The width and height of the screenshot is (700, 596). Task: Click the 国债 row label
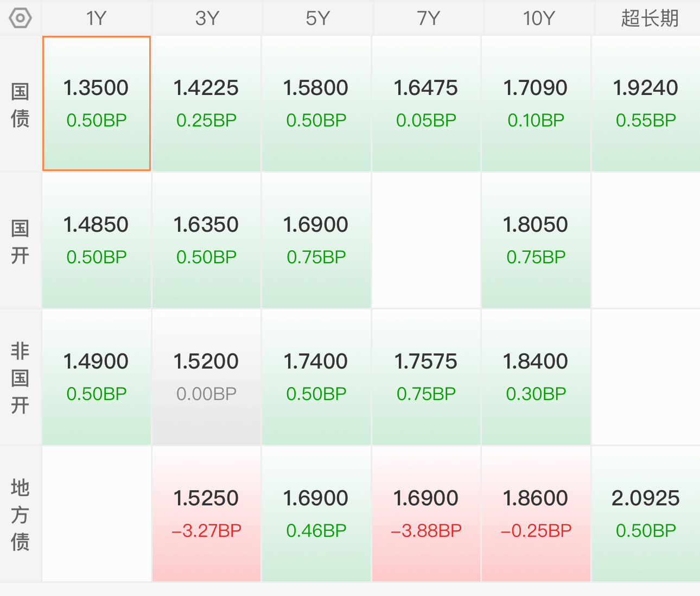[x=20, y=104]
